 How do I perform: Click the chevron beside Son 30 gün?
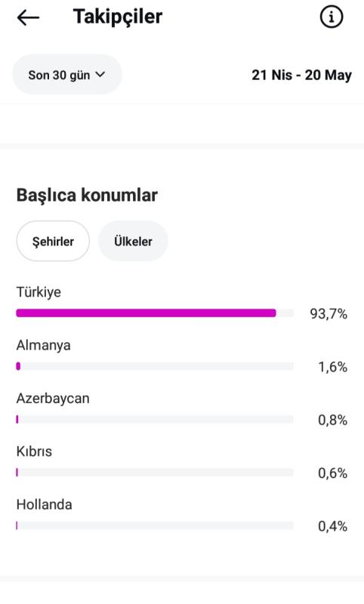coord(100,74)
